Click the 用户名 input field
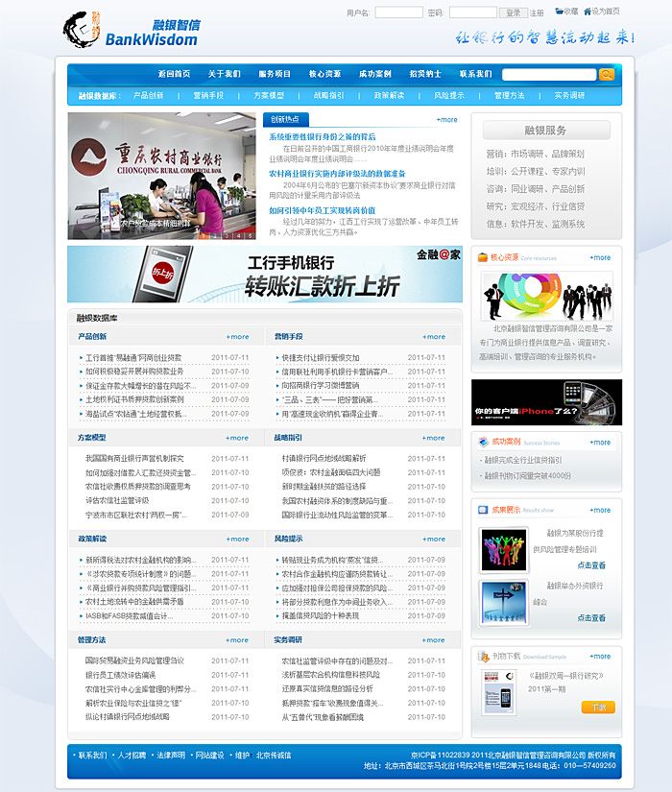 398,12
